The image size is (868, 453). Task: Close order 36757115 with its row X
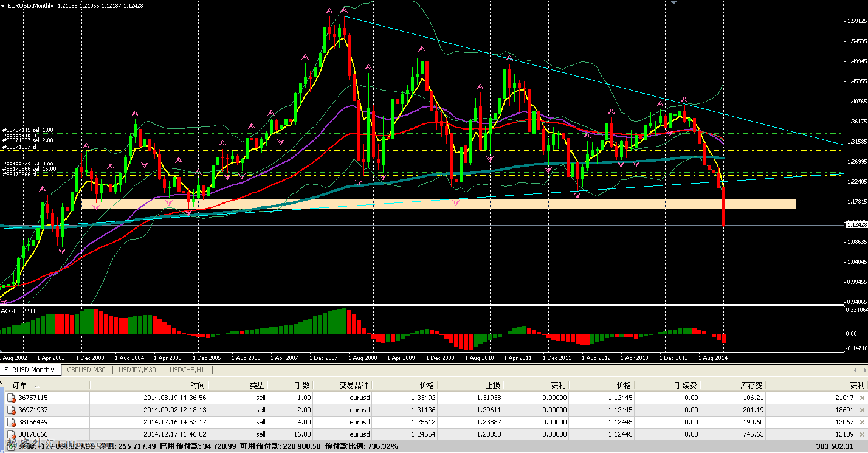861,398
